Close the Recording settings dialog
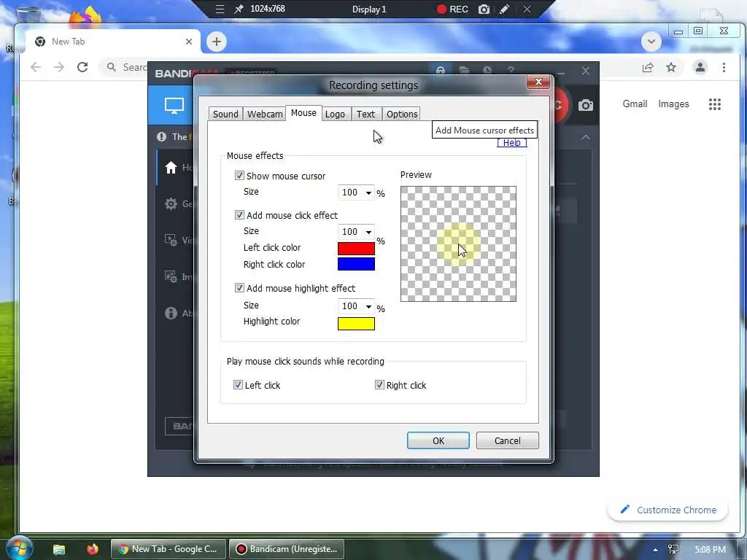 click(x=539, y=82)
